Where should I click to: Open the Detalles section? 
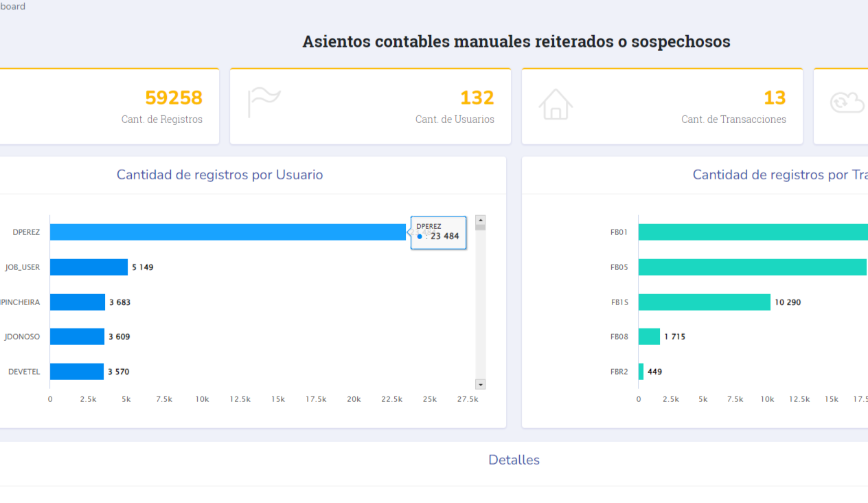click(514, 460)
